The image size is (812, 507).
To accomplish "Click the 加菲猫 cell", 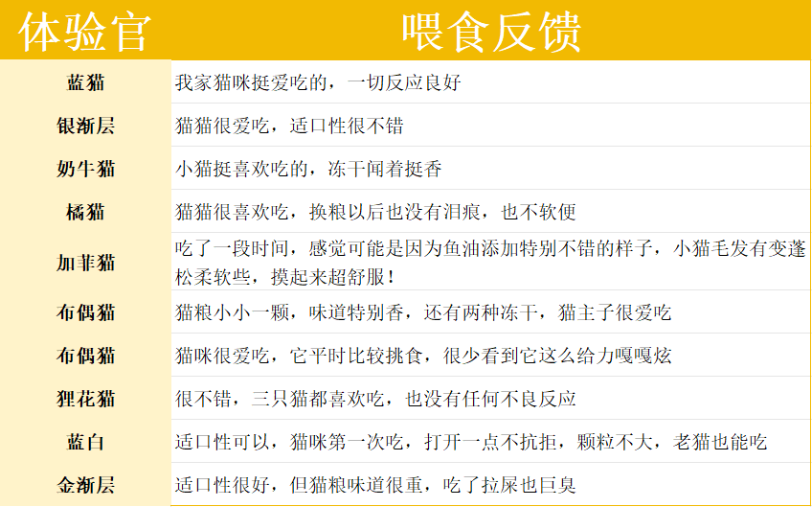I will (x=85, y=262).
